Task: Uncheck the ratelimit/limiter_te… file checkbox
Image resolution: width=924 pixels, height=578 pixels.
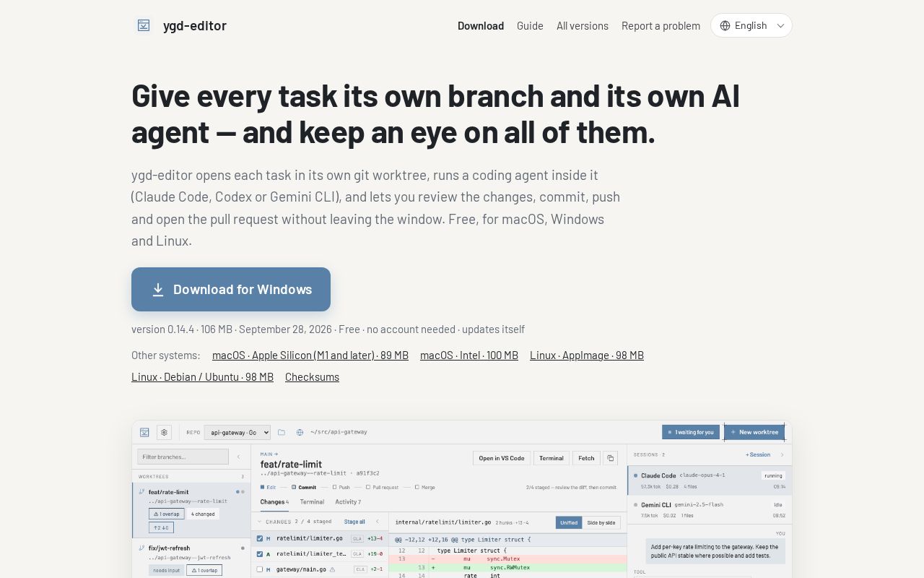Action: click(260, 553)
